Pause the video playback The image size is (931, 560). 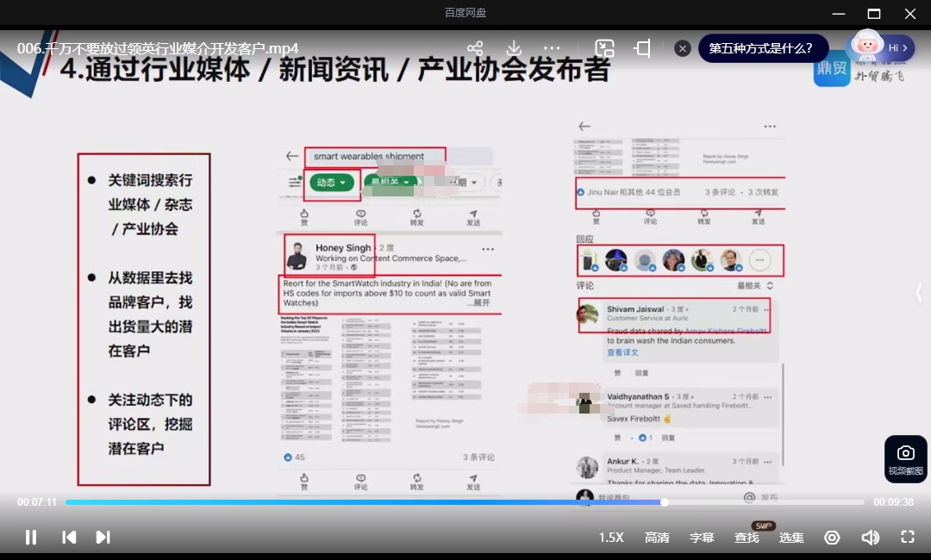(x=31, y=538)
